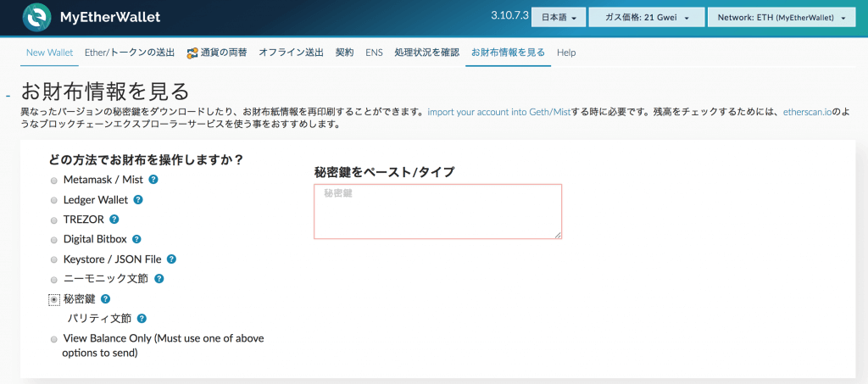The height and width of the screenshot is (384, 868).
Task: Open the Ether/トークンの送出 tab
Action: click(x=130, y=53)
